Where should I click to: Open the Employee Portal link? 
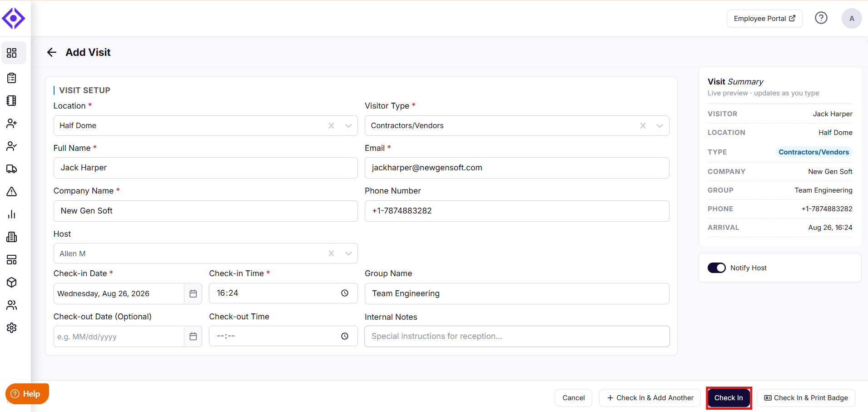click(x=764, y=19)
